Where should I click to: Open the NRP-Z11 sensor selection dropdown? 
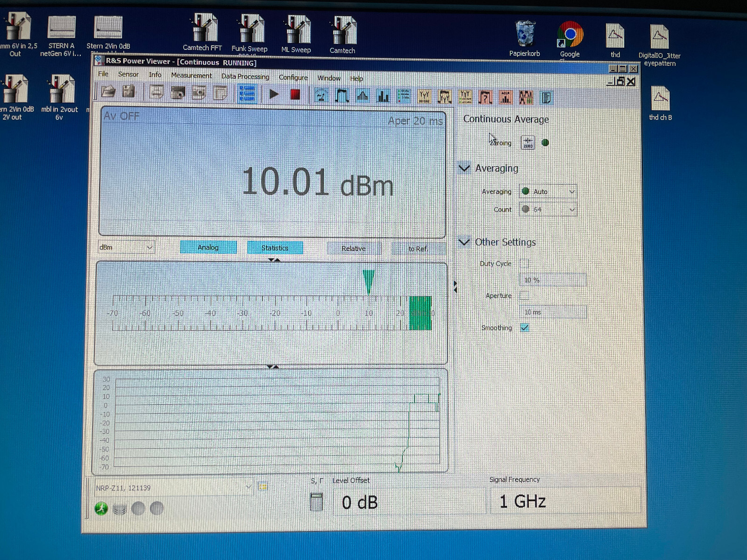(174, 488)
